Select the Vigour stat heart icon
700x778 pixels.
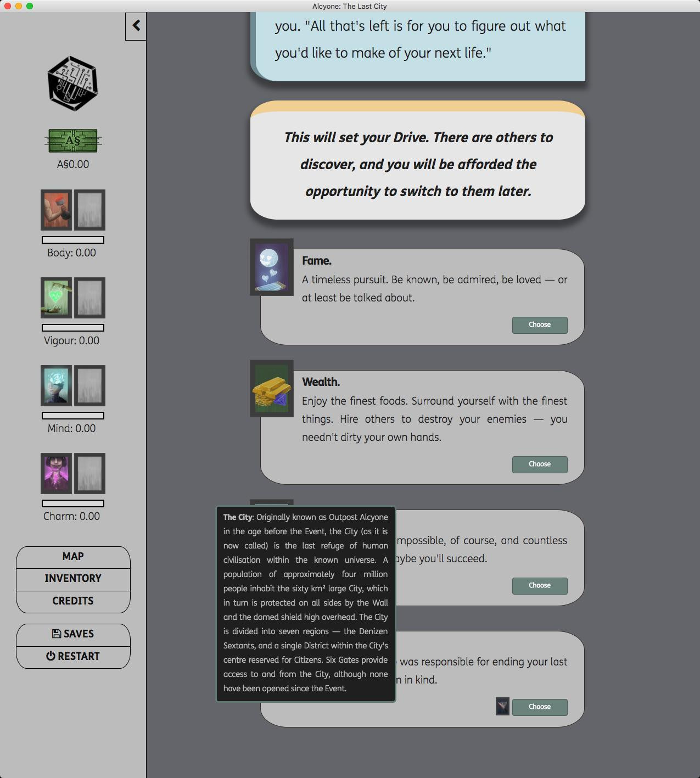tap(57, 298)
